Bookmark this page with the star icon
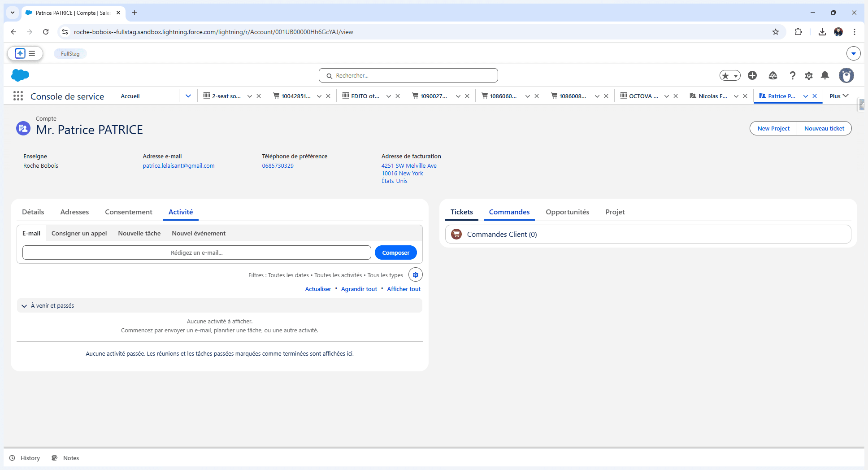 coord(776,32)
